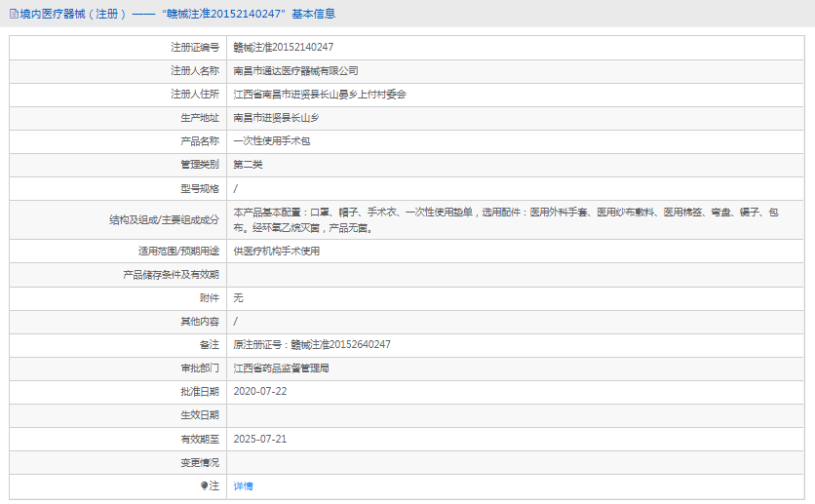Screen dimensions: 815x504
Task: Select the 无 value in 附件 row
Action: coord(238,298)
